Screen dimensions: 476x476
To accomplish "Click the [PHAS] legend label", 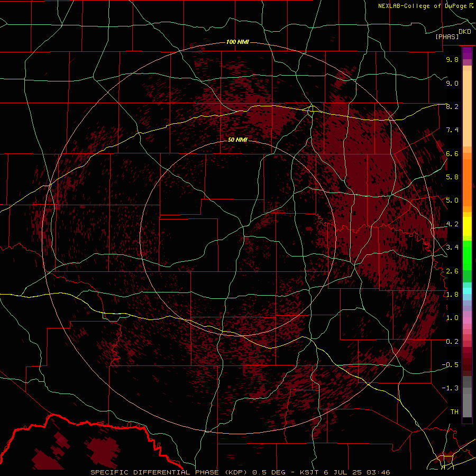I will click(x=447, y=37).
